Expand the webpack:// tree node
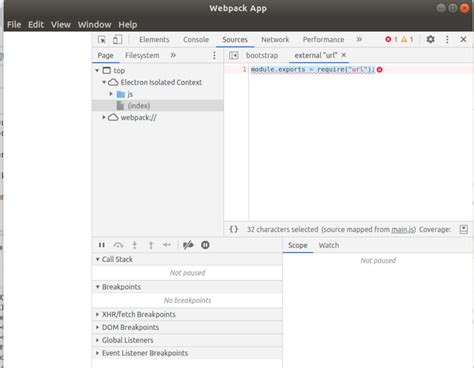Screen dimensions: 474x368 tap(104, 117)
